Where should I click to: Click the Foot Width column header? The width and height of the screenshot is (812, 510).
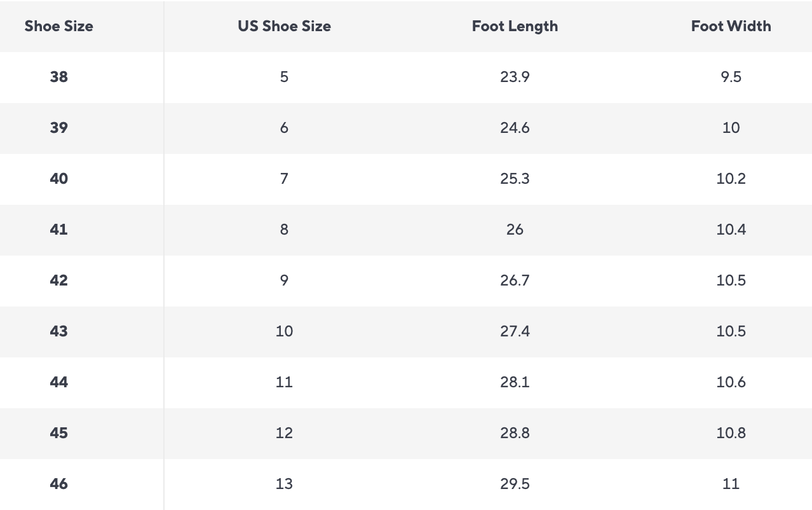731,26
